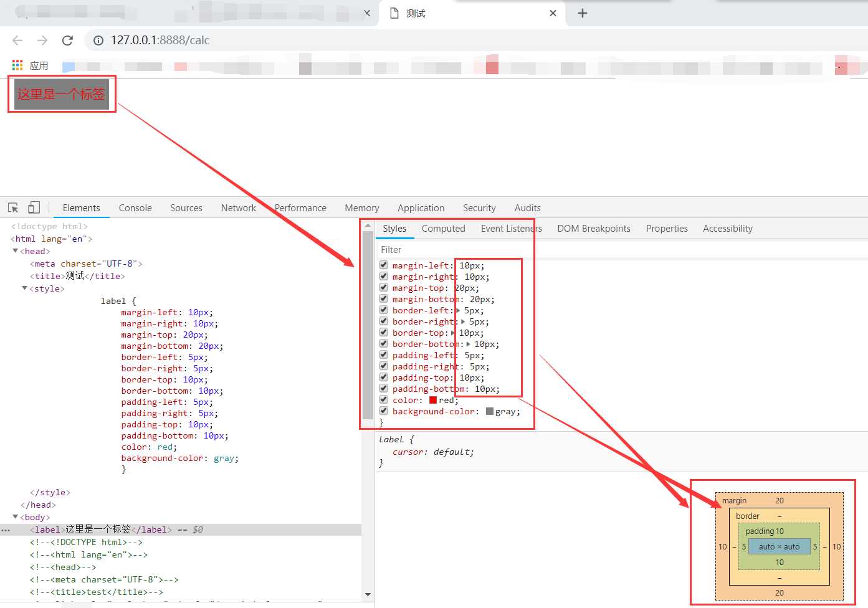868x608 pixels.
Task: Switch to the Sources panel tab
Action: (x=186, y=208)
